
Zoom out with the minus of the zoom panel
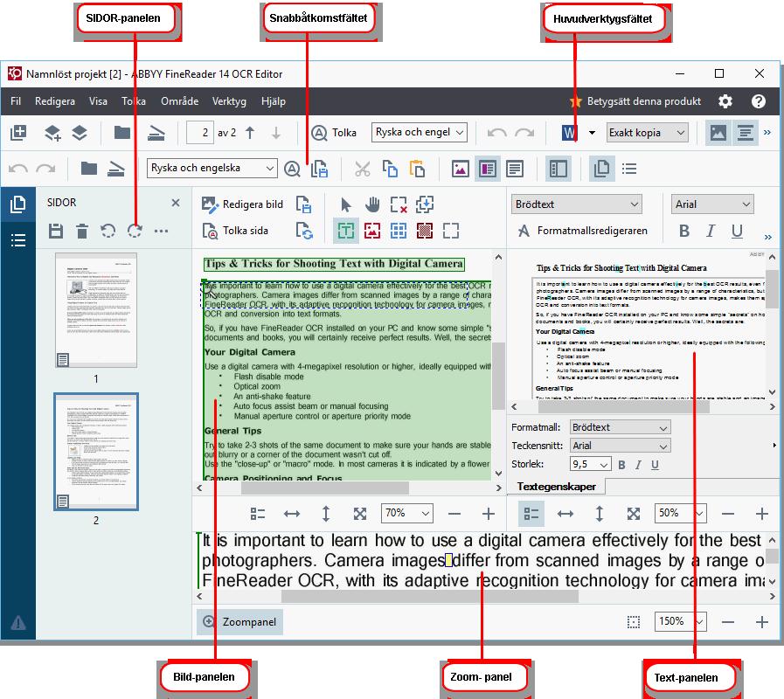click(x=728, y=622)
